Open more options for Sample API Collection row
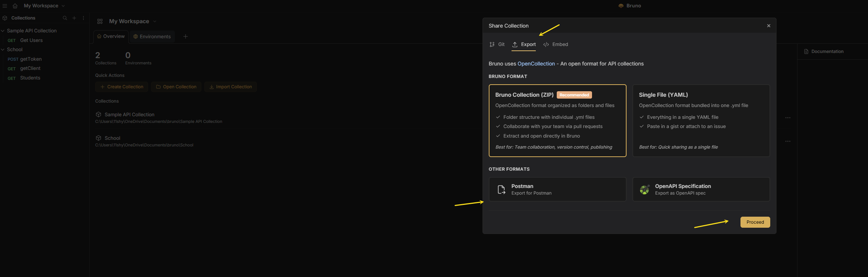Screen dimensions: 868x277 coord(788,118)
